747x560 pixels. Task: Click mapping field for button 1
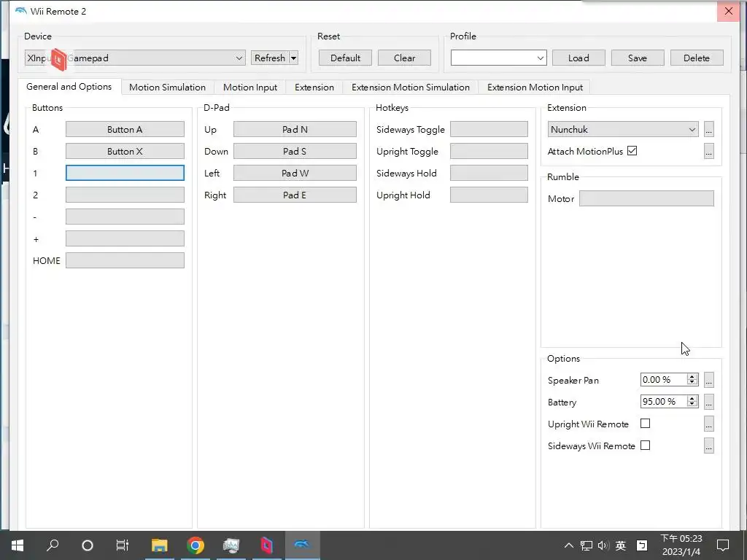click(125, 173)
